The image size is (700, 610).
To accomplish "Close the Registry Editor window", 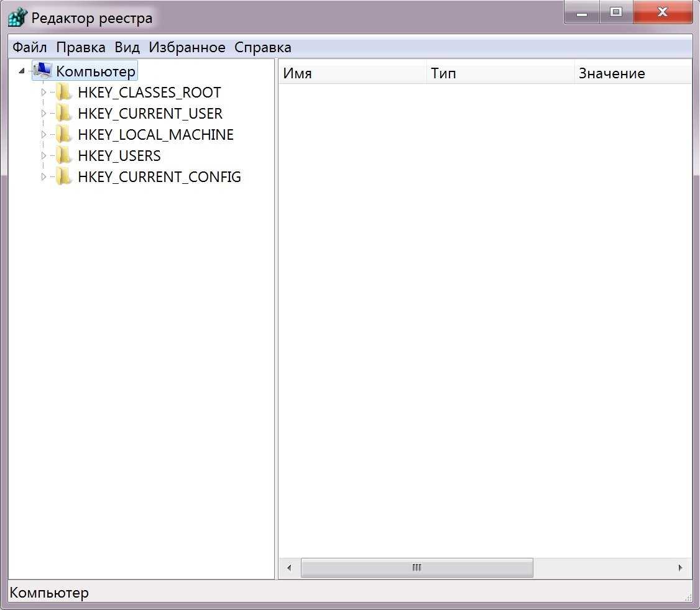I will click(x=663, y=12).
